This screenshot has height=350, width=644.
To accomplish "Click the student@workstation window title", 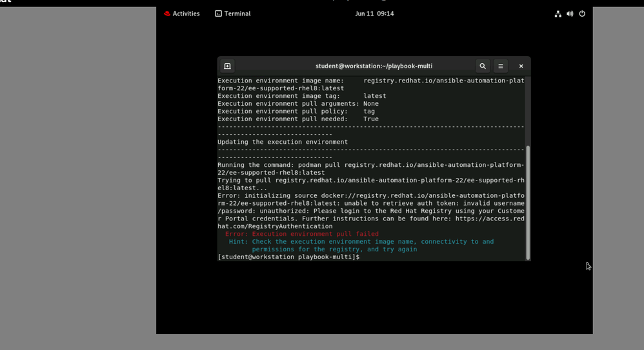I will tap(374, 66).
